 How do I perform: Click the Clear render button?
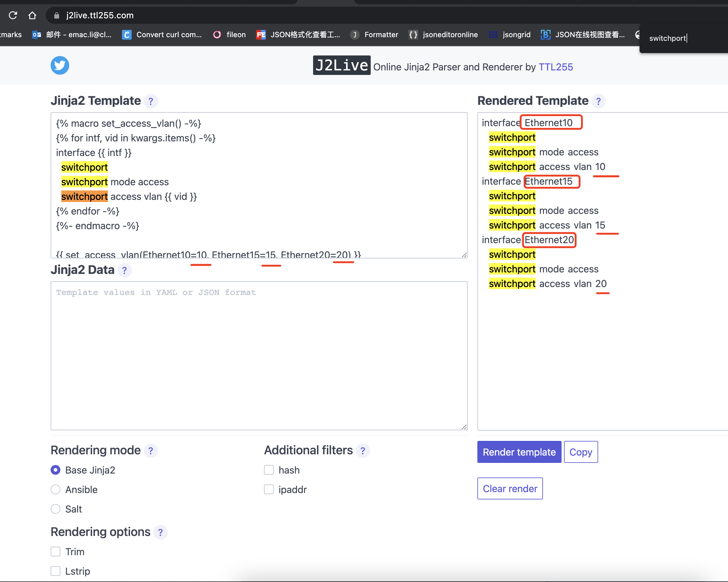coord(509,488)
